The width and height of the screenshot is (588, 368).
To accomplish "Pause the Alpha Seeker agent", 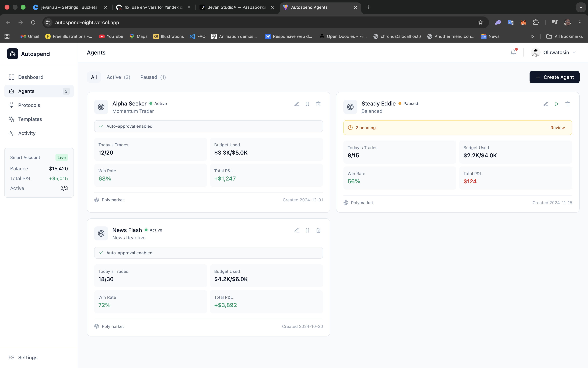I will 307,104.
